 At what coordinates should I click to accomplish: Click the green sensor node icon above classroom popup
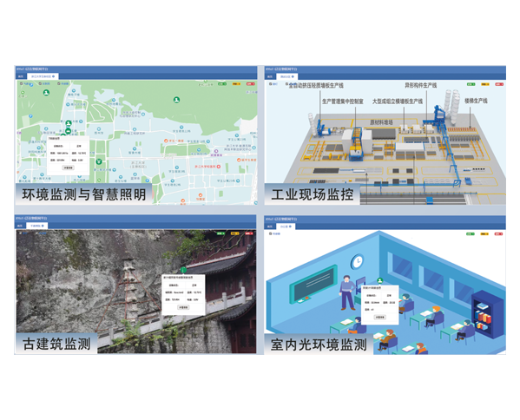(x=380, y=281)
